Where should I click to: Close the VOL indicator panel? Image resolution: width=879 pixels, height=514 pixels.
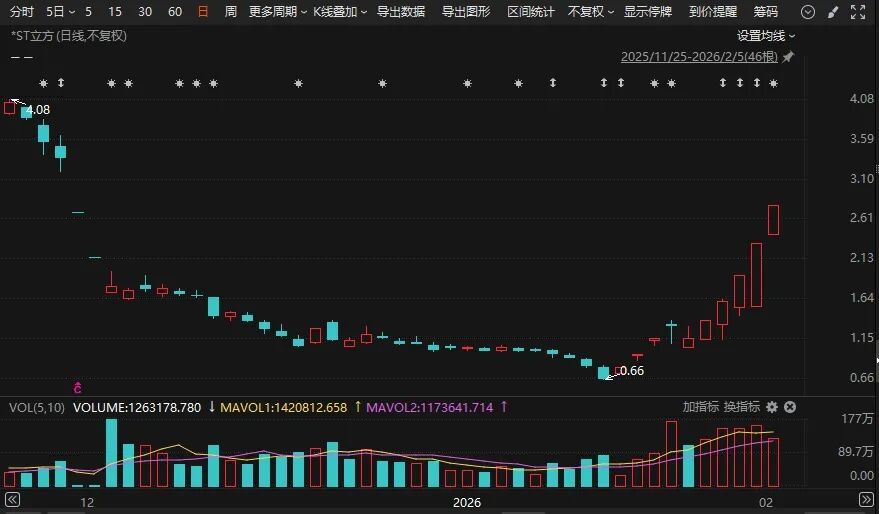coord(790,407)
